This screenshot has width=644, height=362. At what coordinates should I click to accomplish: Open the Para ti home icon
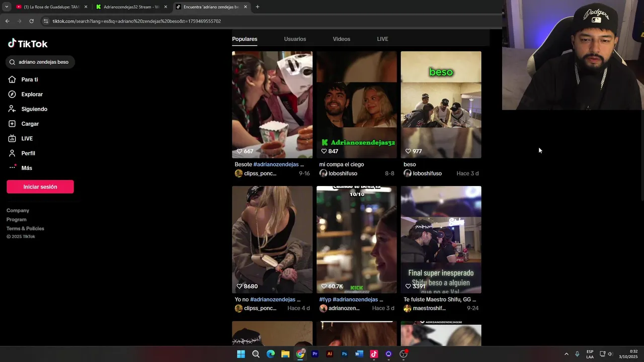[12, 79]
